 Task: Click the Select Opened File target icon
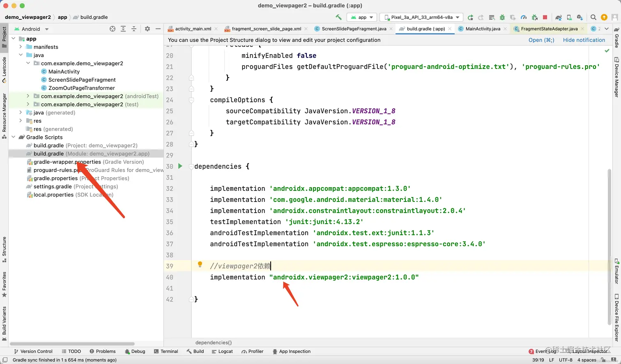click(113, 29)
